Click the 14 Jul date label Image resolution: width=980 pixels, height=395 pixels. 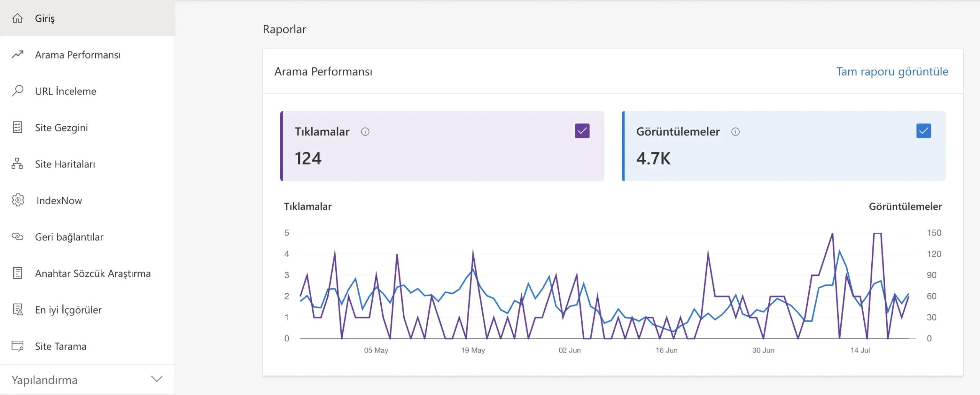[x=860, y=350]
